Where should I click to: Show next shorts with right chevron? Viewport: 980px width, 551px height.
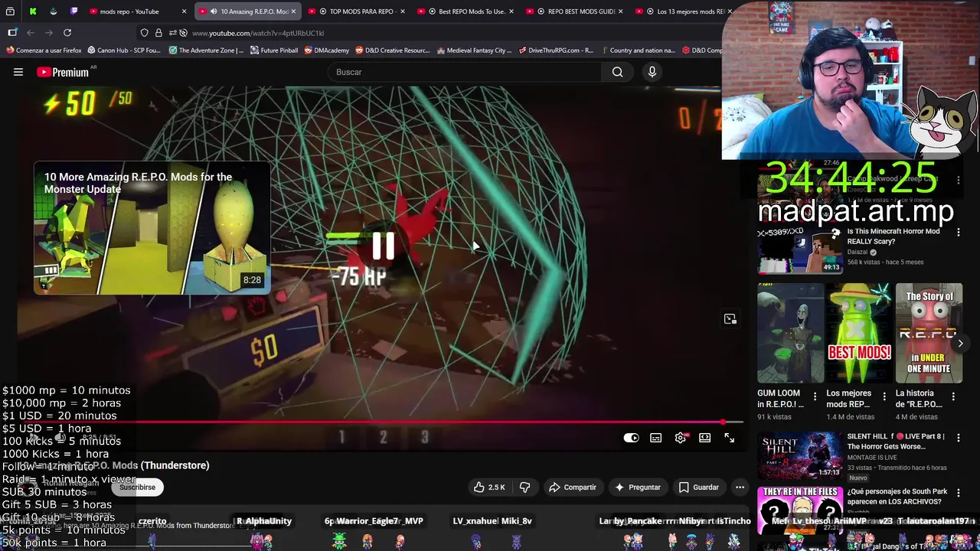[960, 344]
